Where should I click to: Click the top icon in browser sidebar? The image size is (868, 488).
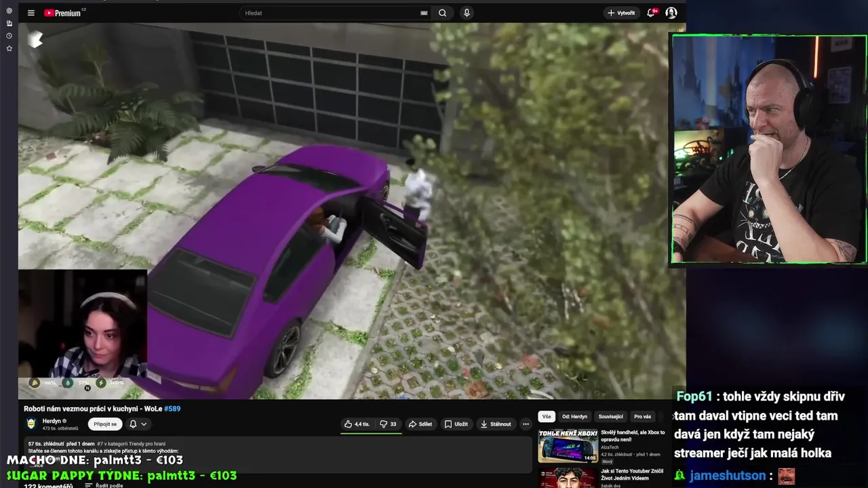point(9,11)
